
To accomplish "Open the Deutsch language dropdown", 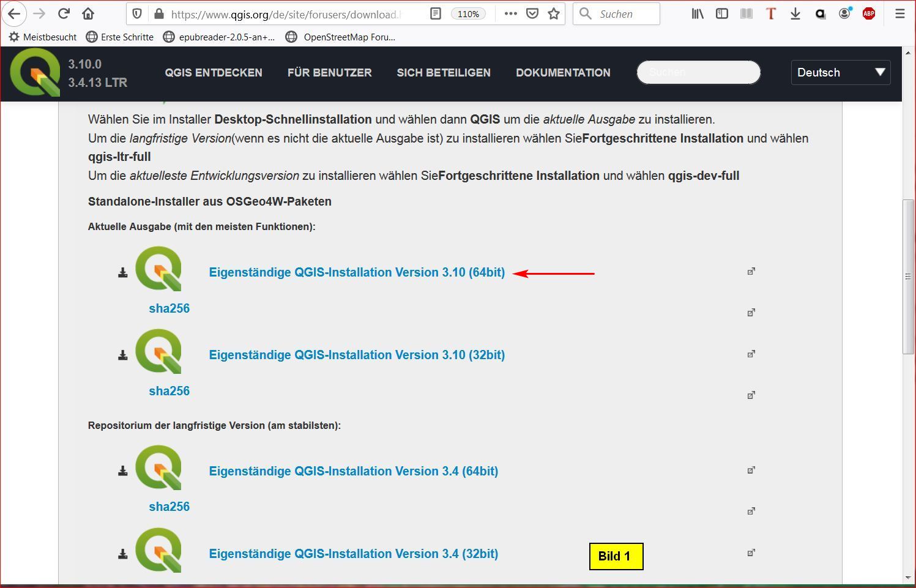I will [840, 72].
